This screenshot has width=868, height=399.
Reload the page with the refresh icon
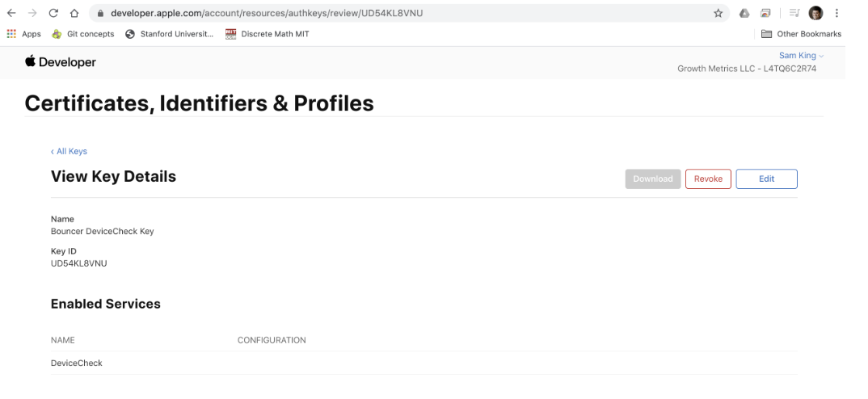point(53,13)
